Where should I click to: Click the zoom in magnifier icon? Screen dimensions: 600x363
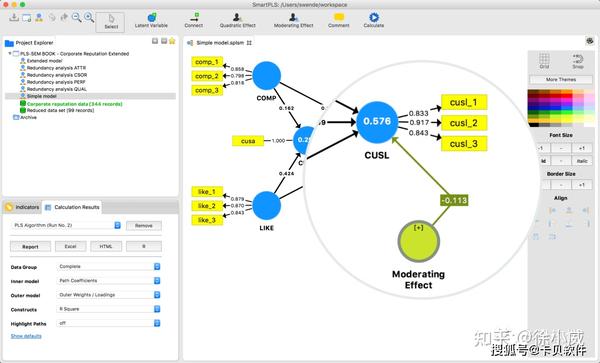tap(89, 17)
